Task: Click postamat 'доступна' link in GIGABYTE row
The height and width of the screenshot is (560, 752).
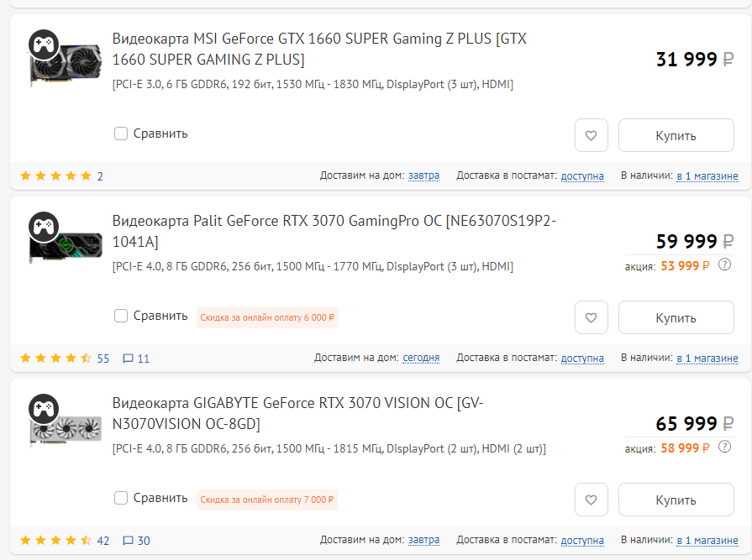Action: (582, 540)
